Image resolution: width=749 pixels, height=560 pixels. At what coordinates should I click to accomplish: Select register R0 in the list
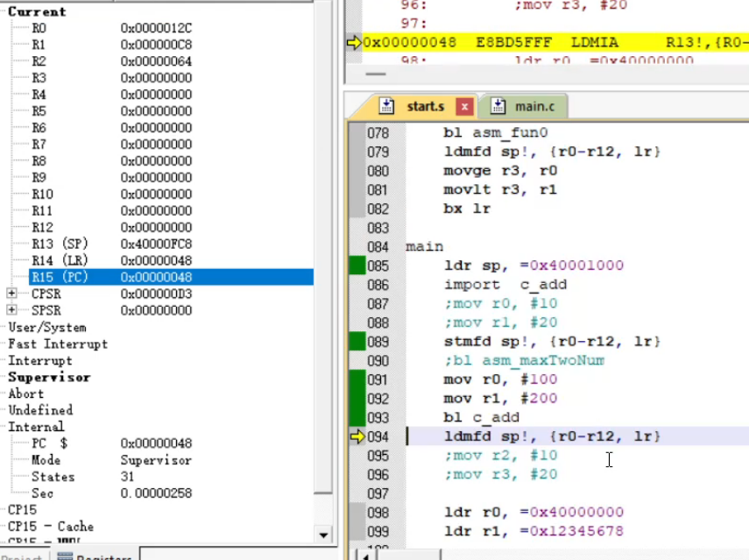[39, 28]
